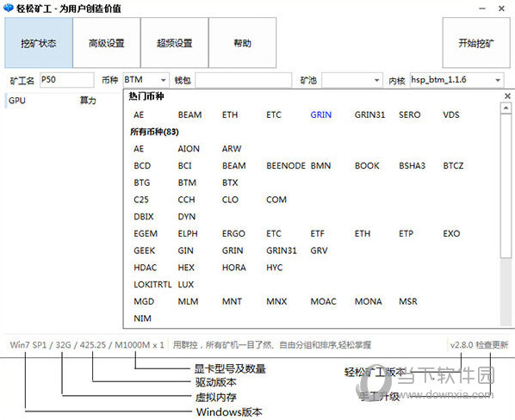Image resolution: width=515 pixels, height=420 pixels.
Task: Open the 帮助 tab
Action: point(242,43)
